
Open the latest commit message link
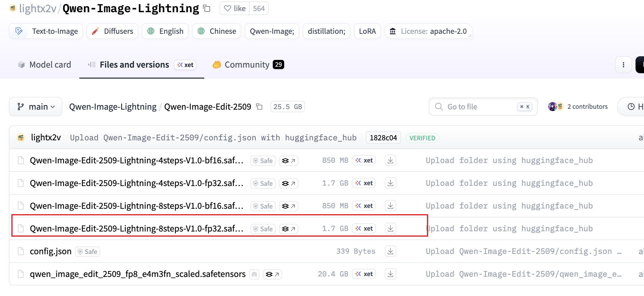(x=213, y=137)
